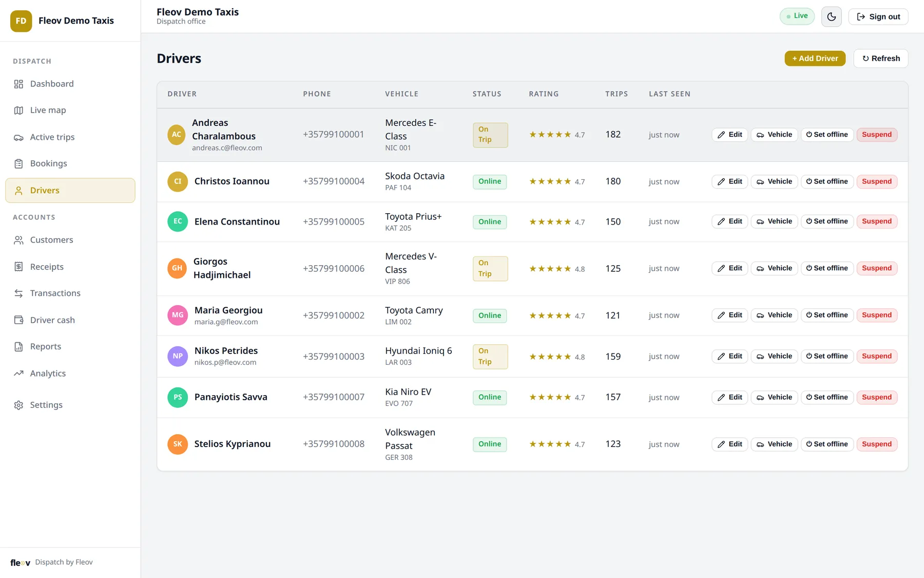Click phone number +35799100007

pos(334,397)
